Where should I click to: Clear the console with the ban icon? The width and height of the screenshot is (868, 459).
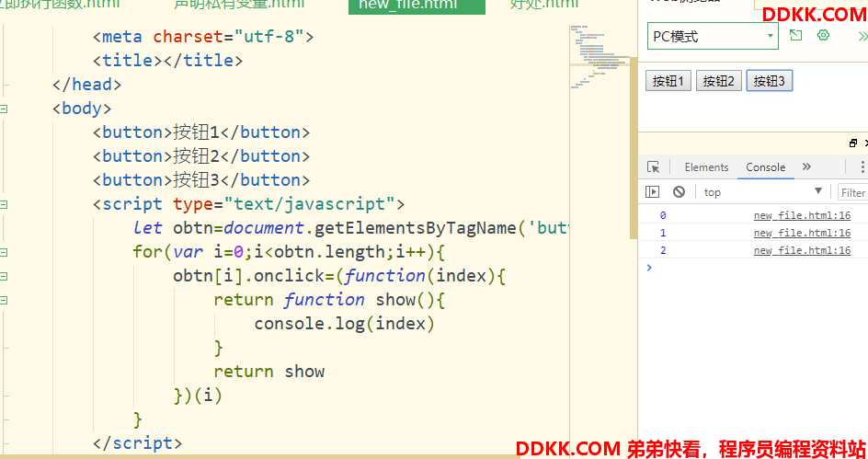(679, 192)
